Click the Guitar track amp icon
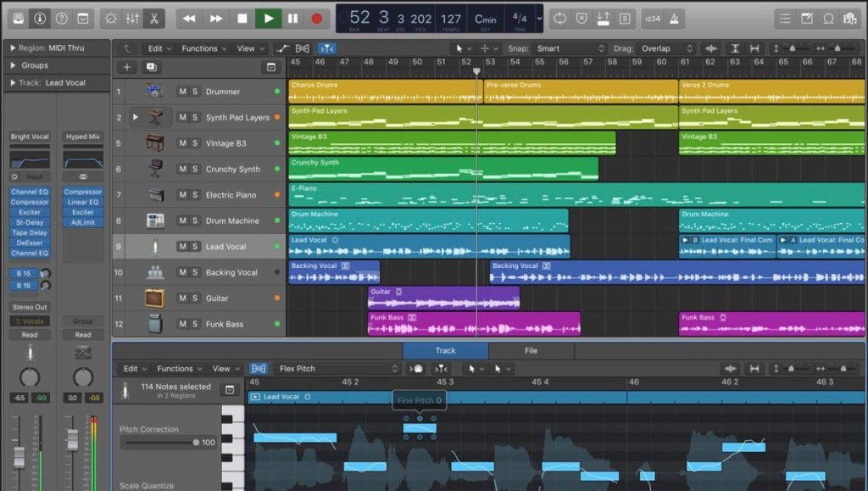Screen dimensions: 868x491 (154, 299)
